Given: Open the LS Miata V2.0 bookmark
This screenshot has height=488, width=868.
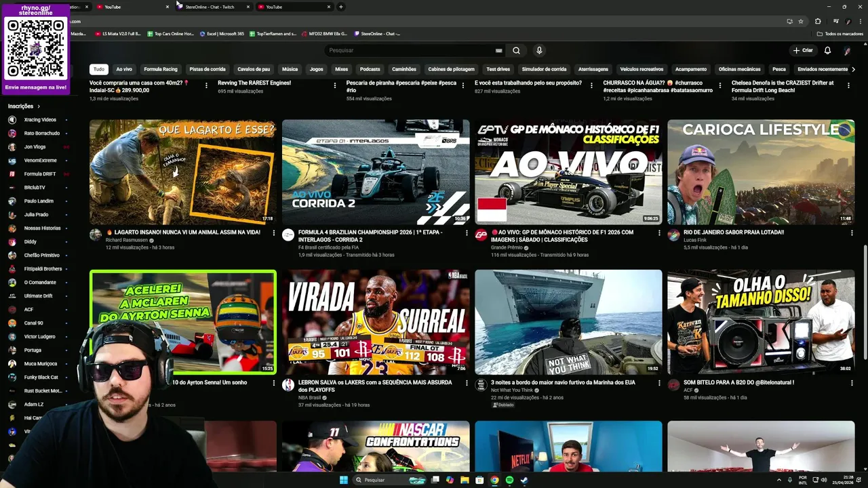Looking at the screenshot, I should (x=118, y=34).
